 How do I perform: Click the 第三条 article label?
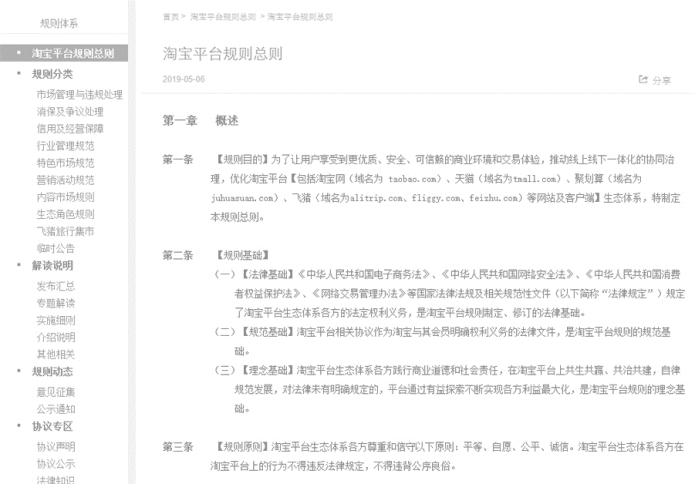click(x=178, y=447)
